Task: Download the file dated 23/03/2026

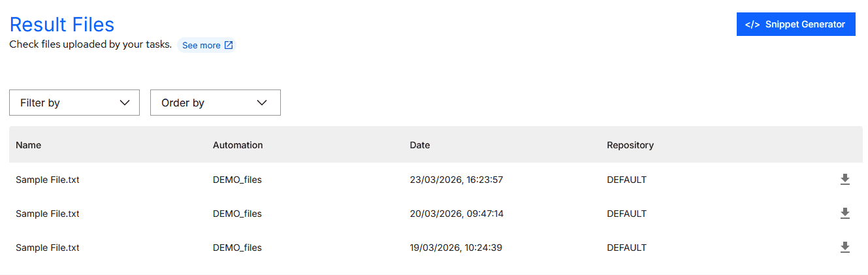Action: tap(844, 180)
